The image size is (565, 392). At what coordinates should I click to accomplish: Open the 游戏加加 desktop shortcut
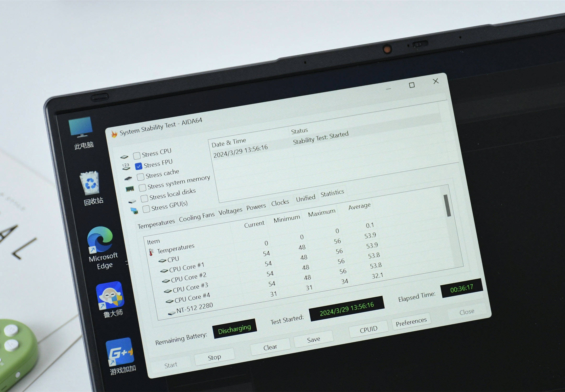[x=121, y=356]
